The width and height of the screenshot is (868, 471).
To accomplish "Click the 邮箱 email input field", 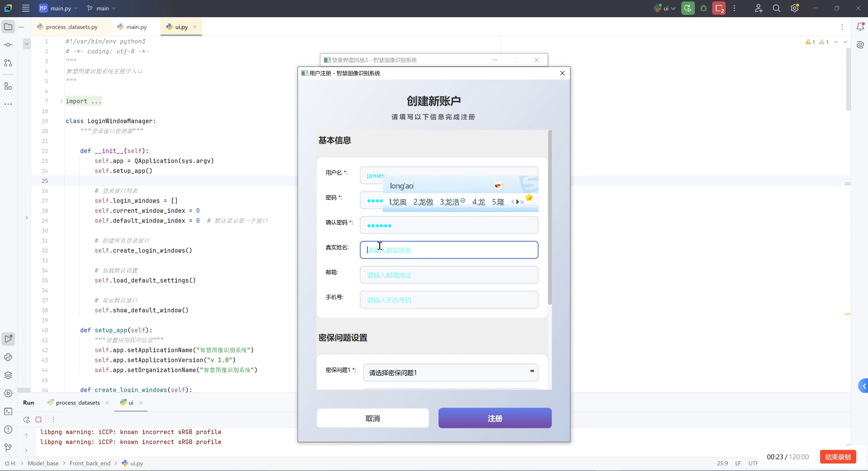I will point(449,275).
